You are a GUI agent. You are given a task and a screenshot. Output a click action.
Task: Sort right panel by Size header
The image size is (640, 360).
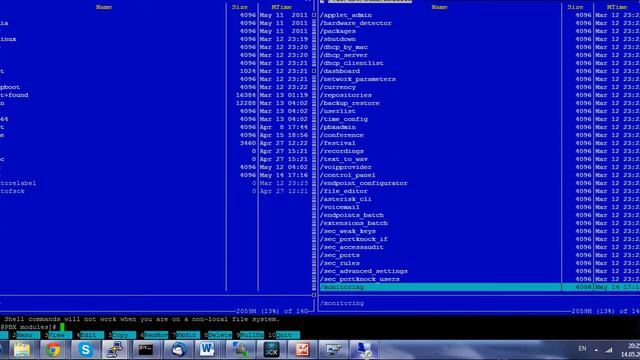pyautogui.click(x=575, y=7)
